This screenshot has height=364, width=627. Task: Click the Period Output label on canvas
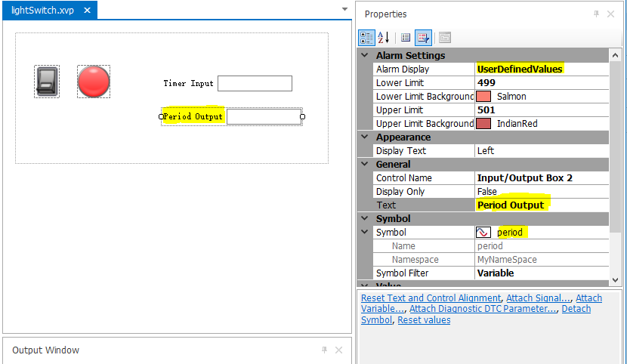coord(193,116)
